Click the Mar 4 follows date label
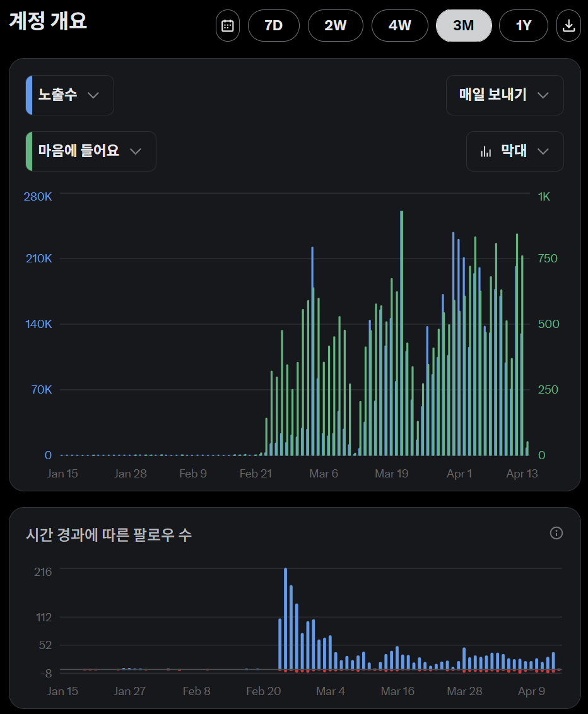 [x=331, y=691]
